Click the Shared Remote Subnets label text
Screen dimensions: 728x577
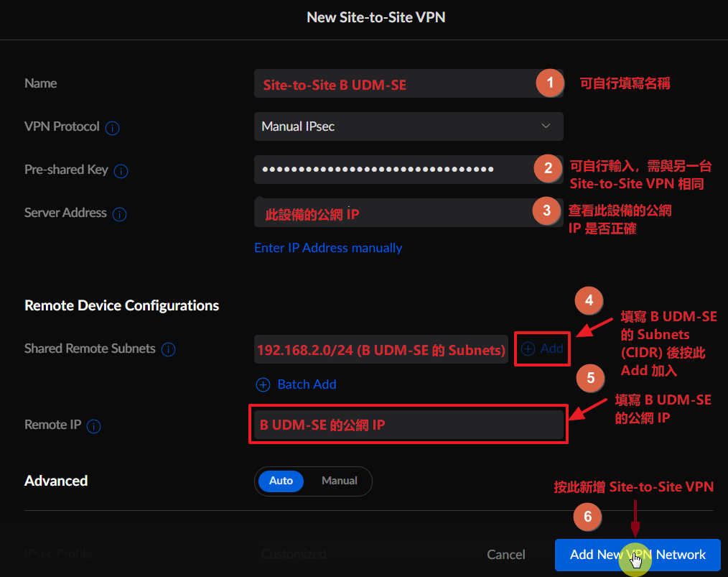90,349
